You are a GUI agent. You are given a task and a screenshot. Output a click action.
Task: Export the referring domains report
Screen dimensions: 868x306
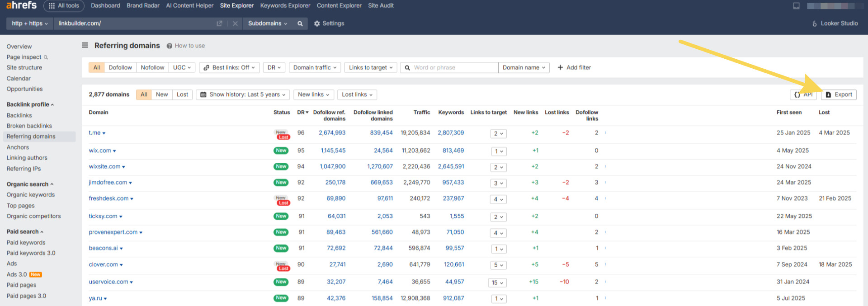click(x=839, y=94)
